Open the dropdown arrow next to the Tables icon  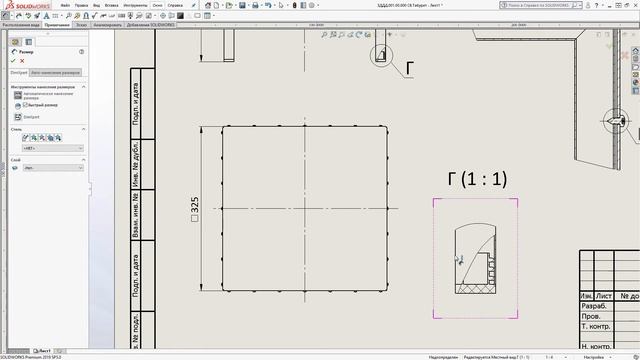point(213,16)
